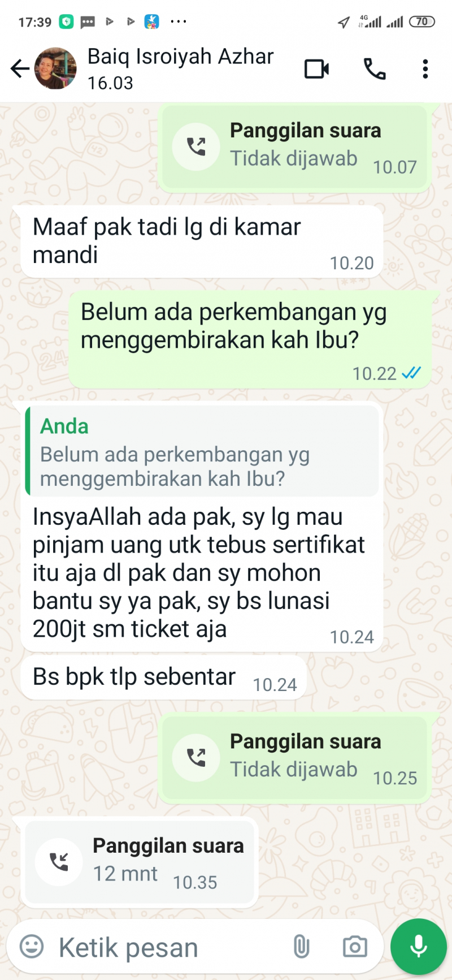Select the Maaf pak tadi lg di kamar mandi message
452x980 pixels.
202,241
